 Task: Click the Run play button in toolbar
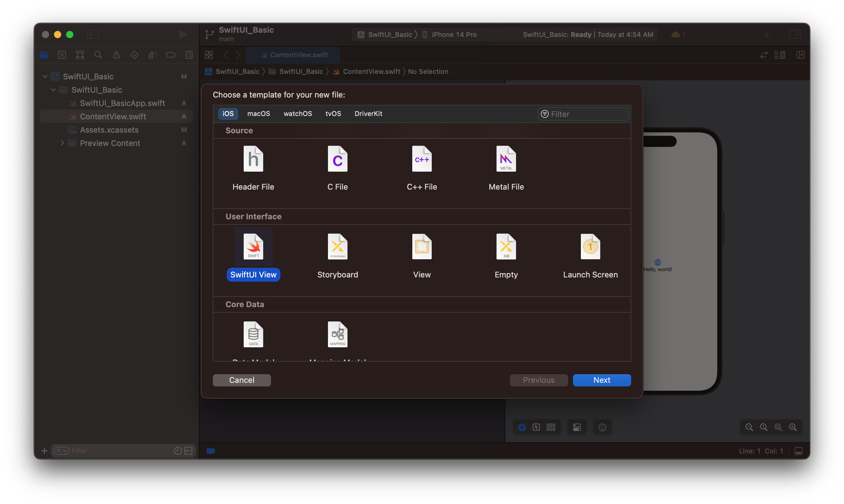pos(183,34)
